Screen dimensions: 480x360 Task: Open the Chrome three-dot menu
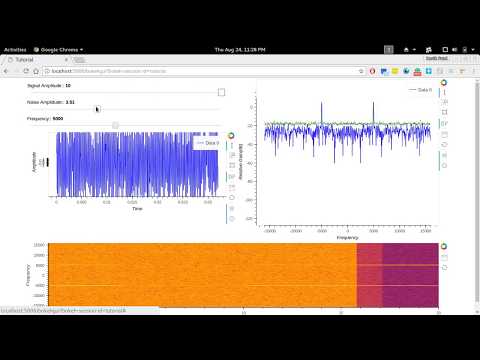(x=474, y=71)
